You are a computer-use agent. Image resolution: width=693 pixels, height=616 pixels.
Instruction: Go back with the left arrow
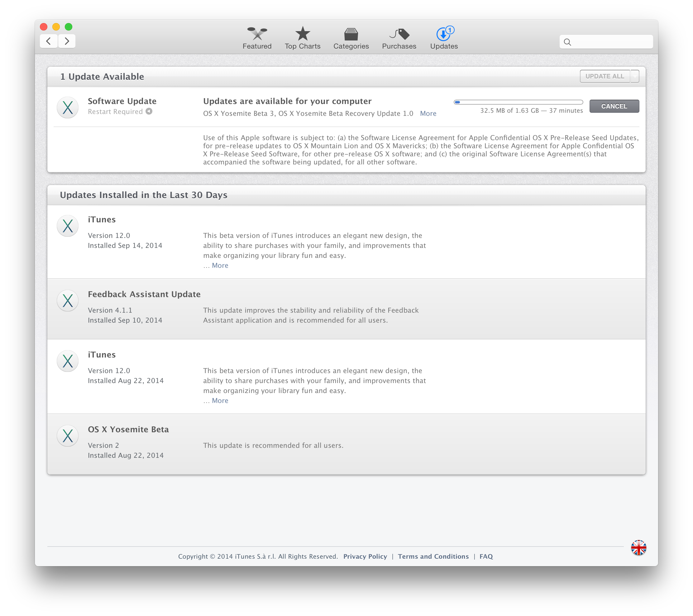pyautogui.click(x=49, y=41)
